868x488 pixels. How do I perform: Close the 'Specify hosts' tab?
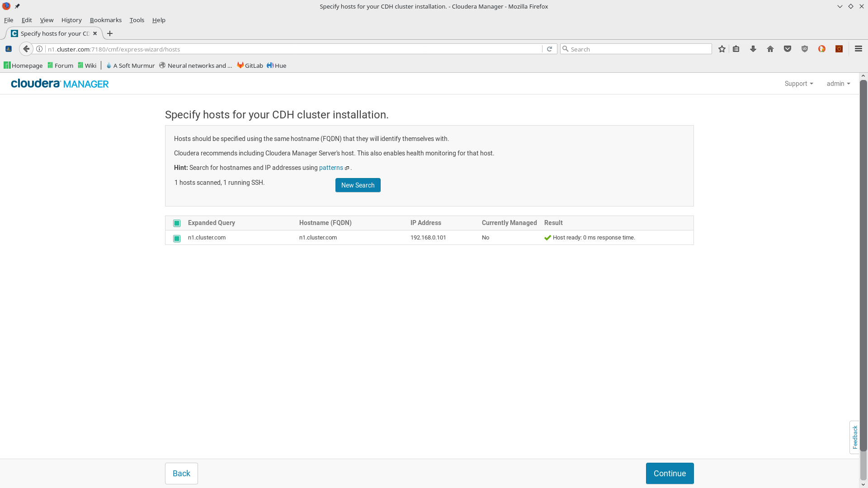pos(95,33)
